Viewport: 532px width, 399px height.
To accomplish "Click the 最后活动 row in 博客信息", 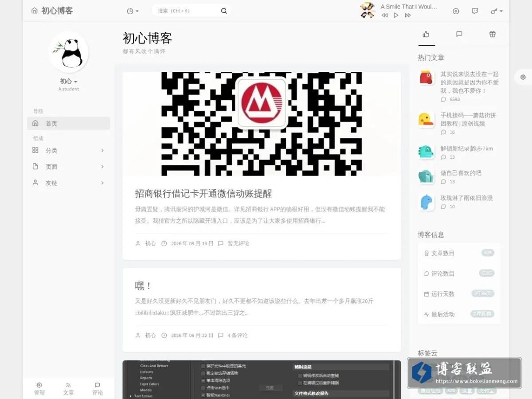I will [459, 314].
